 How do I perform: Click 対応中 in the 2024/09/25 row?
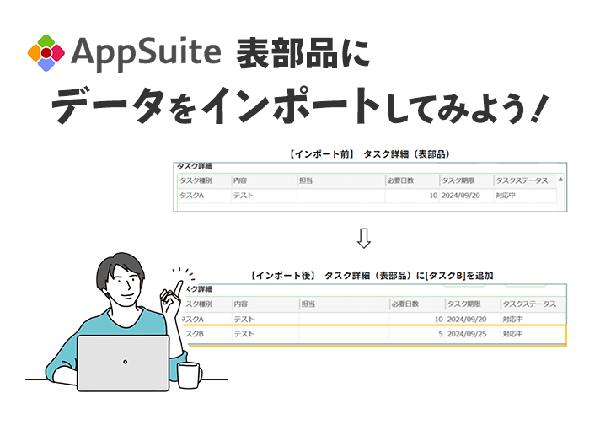coord(512,334)
